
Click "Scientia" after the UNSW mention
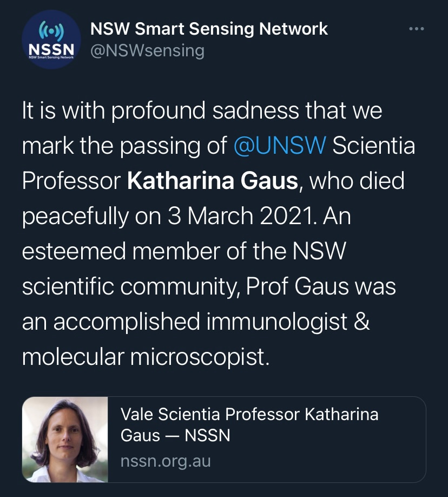pos(373,146)
